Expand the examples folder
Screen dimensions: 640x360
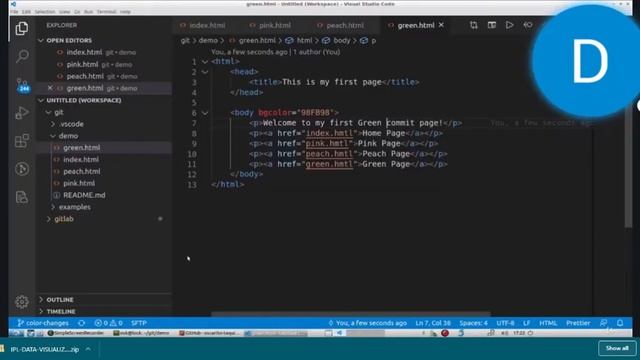point(53,207)
